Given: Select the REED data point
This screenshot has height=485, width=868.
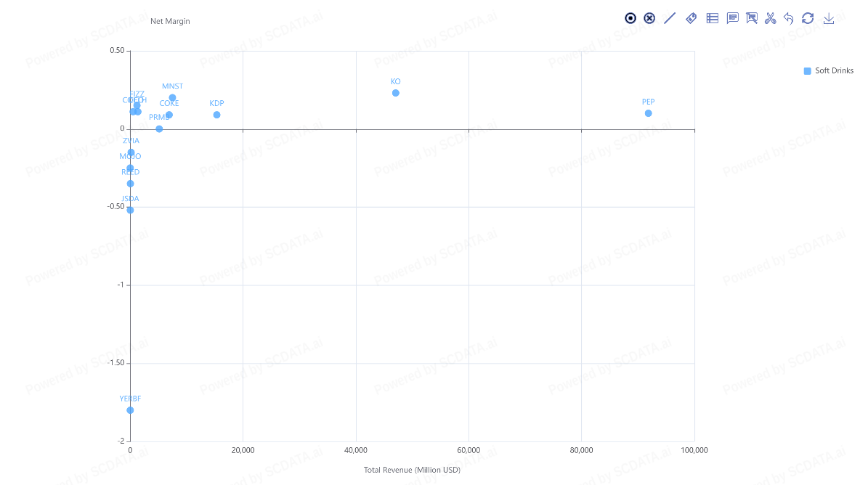Looking at the screenshot, I should [130, 184].
